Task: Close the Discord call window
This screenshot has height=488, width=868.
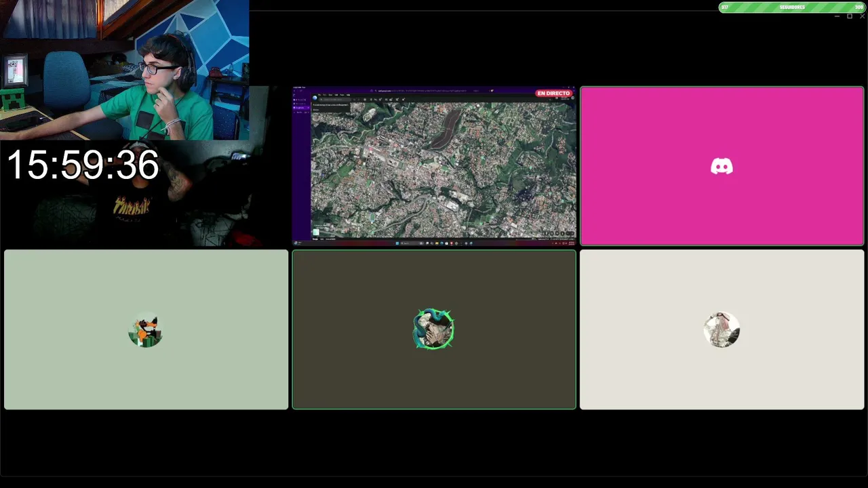Action: click(x=862, y=16)
